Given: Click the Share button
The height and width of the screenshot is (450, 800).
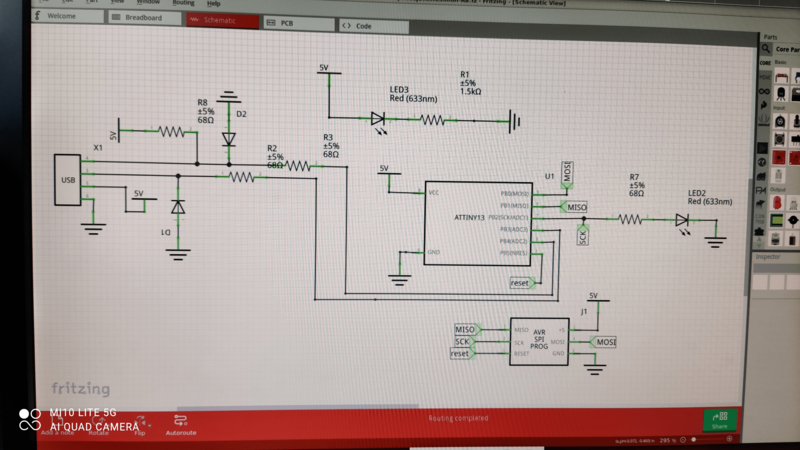Looking at the screenshot, I should coord(719,419).
